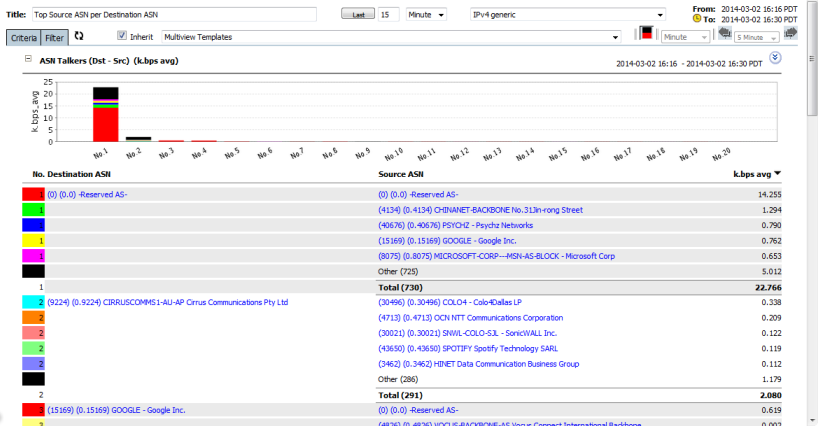The image size is (818, 426).
Task: Click the Last value field showing 15
Action: pos(389,15)
